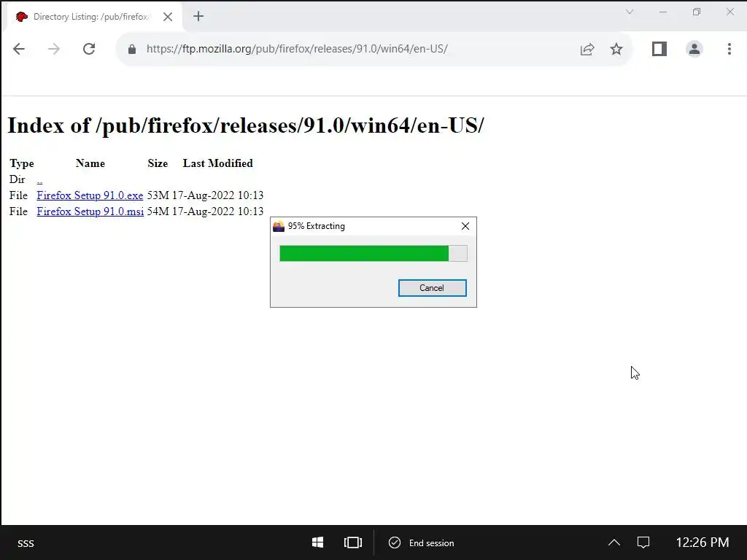Download Firefox Setup 91.0.exe
Image resolution: width=747 pixels, height=560 pixels.
[90, 195]
